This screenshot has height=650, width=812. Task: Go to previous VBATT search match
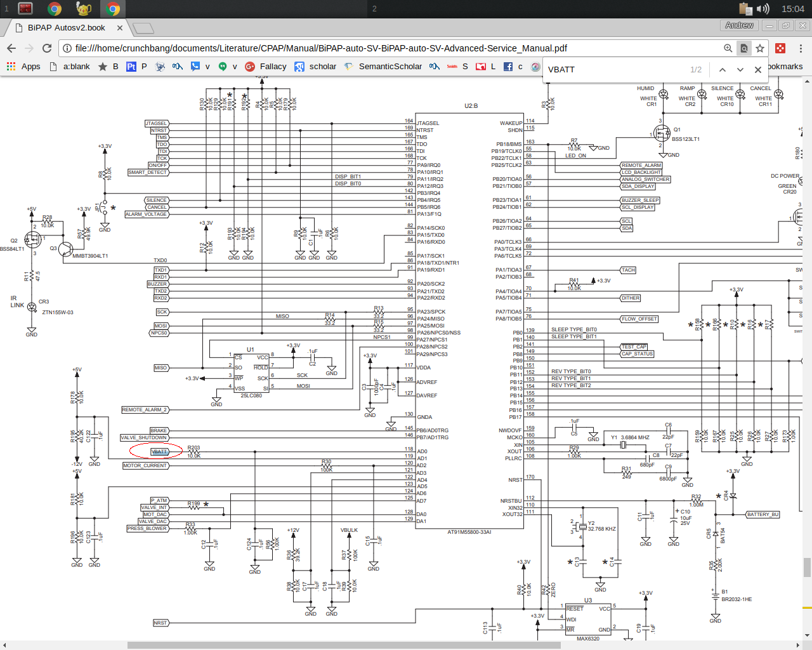pyautogui.click(x=723, y=70)
